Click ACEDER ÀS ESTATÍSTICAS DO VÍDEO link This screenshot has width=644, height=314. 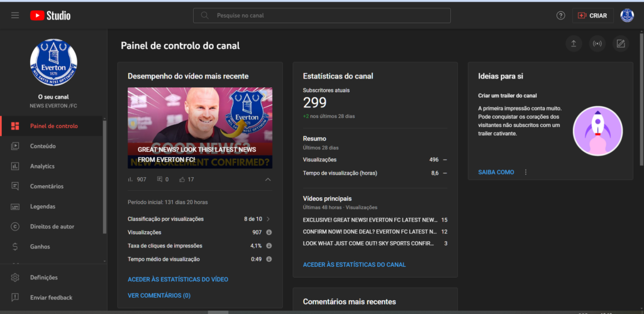178,279
